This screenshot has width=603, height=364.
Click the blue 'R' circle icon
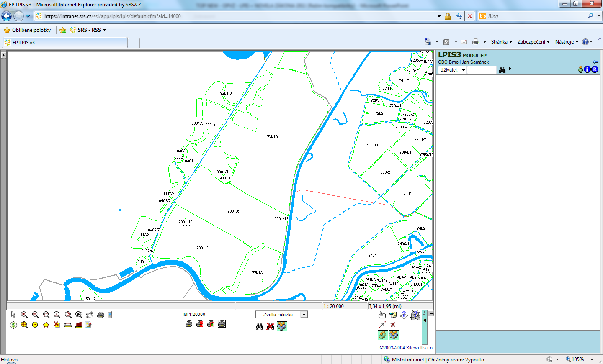[595, 69]
